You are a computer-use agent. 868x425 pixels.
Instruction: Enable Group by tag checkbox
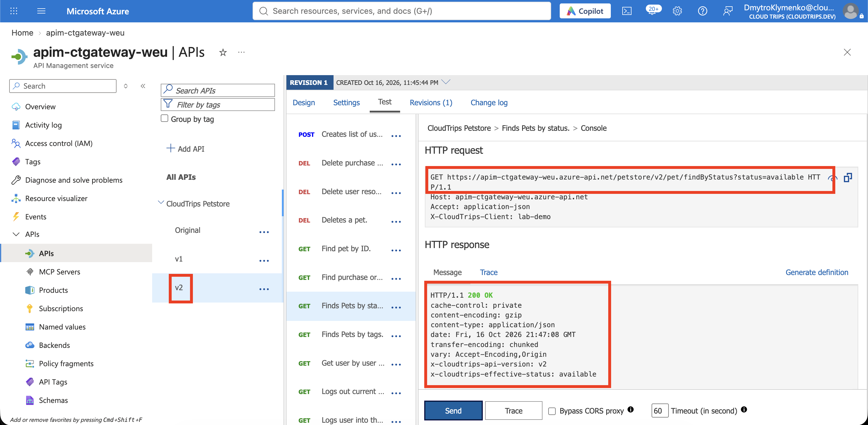[x=164, y=118]
